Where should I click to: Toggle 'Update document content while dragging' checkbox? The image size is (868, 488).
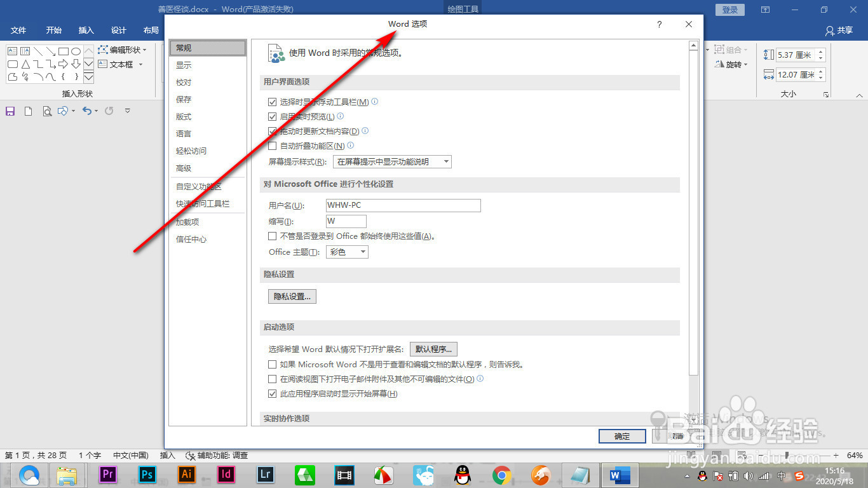pos(273,131)
